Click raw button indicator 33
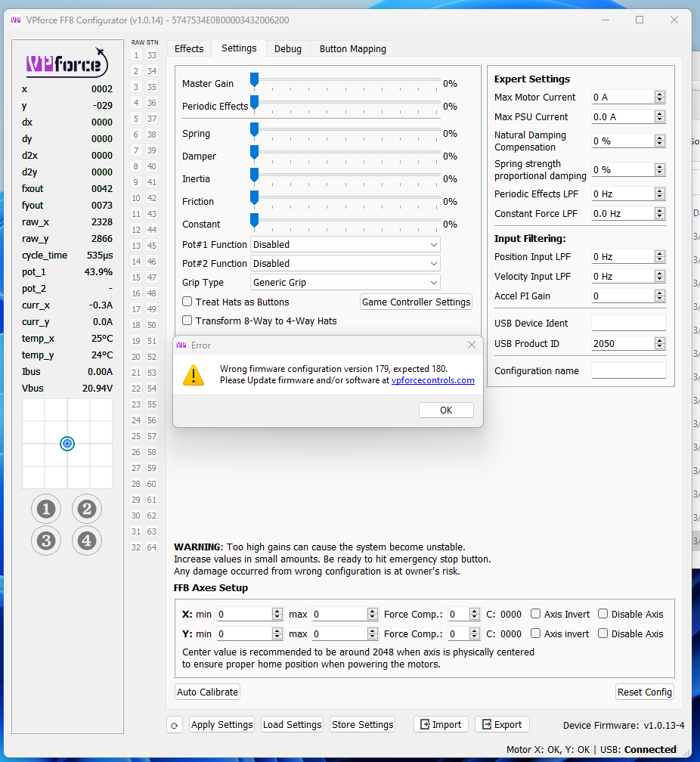 tap(152, 55)
